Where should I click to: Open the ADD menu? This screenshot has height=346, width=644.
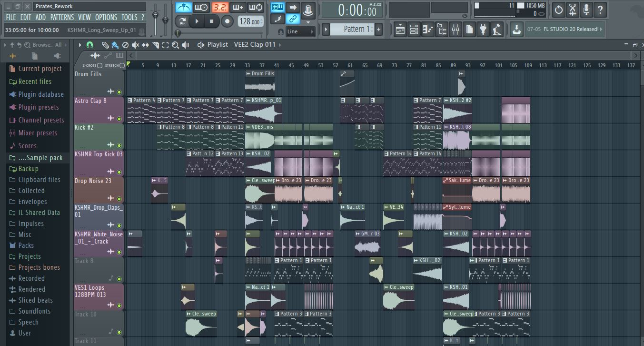tap(41, 17)
